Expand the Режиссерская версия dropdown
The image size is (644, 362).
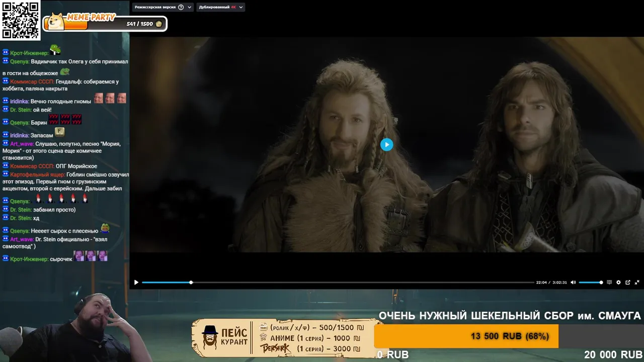[x=190, y=8]
